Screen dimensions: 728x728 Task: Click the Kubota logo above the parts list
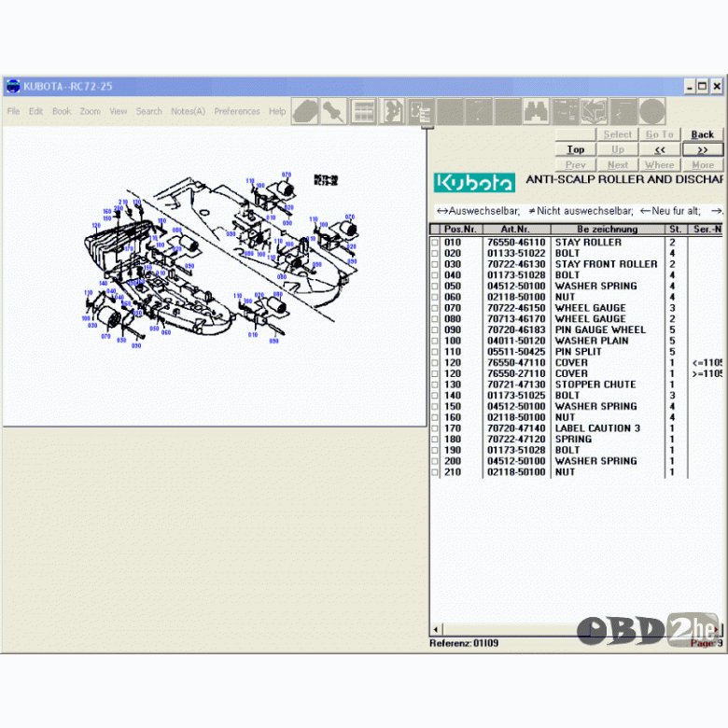474,182
